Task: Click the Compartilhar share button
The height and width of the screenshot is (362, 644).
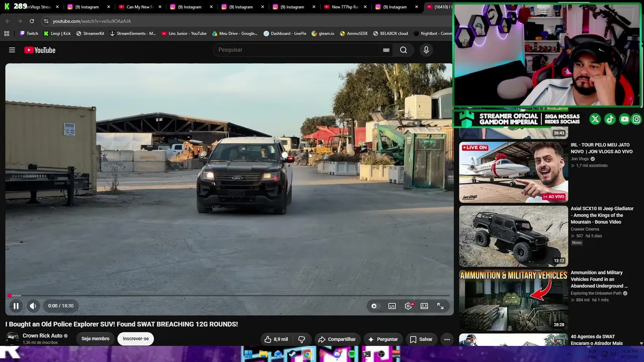Action: pos(337,339)
